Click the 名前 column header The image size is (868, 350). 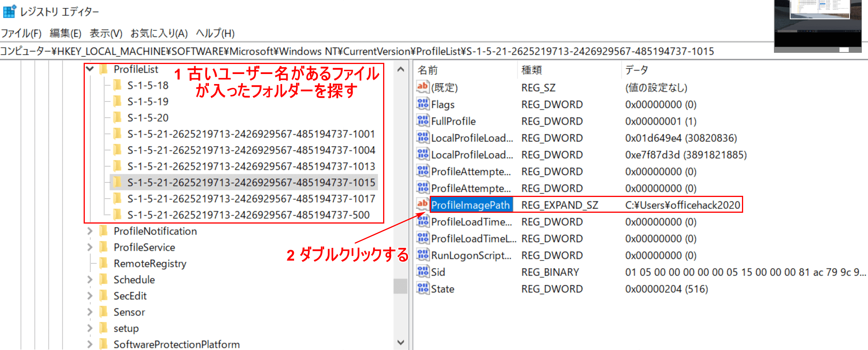(428, 70)
